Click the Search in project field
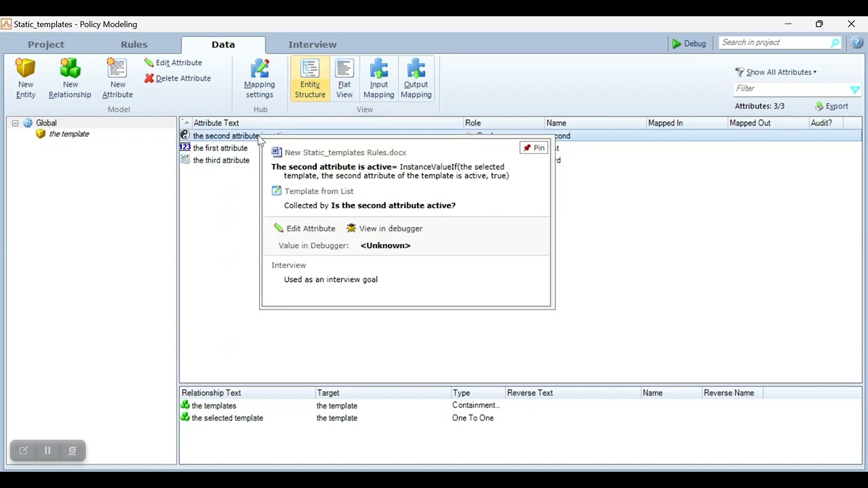Image resolution: width=868 pixels, height=488 pixels. click(775, 43)
